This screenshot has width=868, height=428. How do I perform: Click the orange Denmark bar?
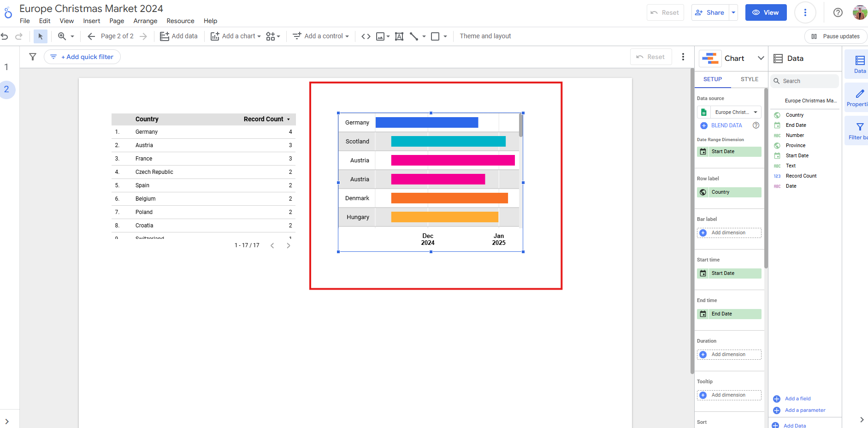pos(449,198)
